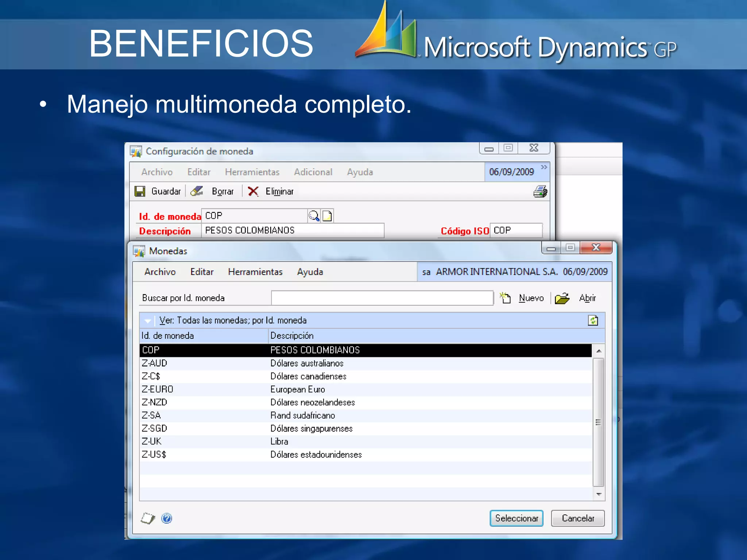
Task: Select the Z-SGD Dólares singapurenses row
Action: [x=365, y=428]
